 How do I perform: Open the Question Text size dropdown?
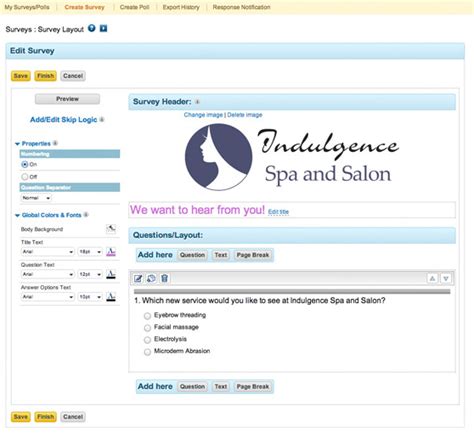[x=90, y=274]
